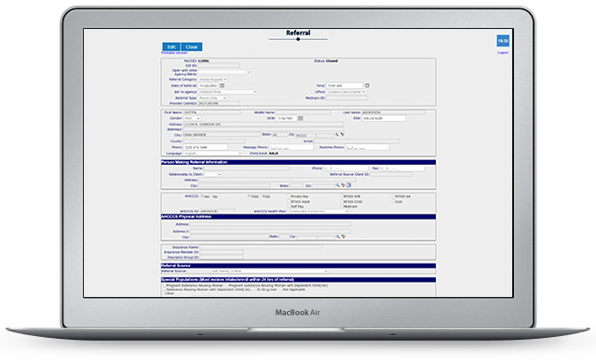
Task: Click the Edit button
Action: [171, 47]
